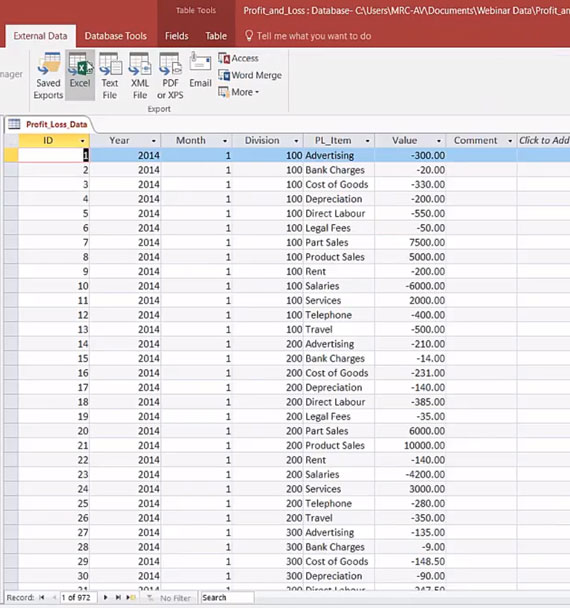Click the 10000.00 value cell
The image size is (570, 608).
pos(410,446)
